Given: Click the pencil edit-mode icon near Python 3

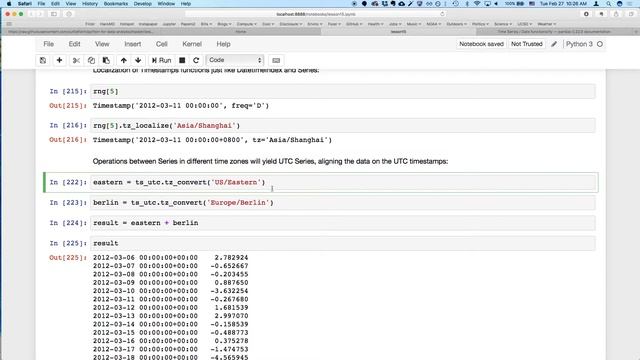Looking at the screenshot, I should click(x=554, y=44).
